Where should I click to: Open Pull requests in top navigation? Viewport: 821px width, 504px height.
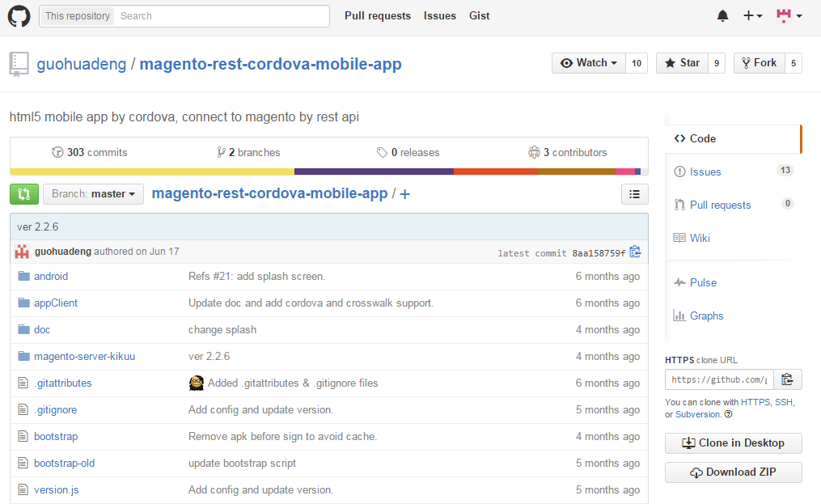tap(378, 15)
